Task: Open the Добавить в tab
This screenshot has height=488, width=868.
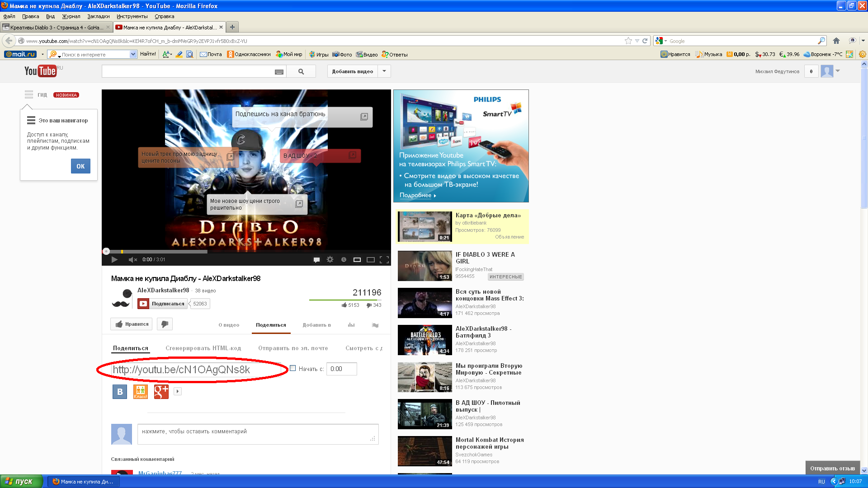Action: tap(317, 325)
